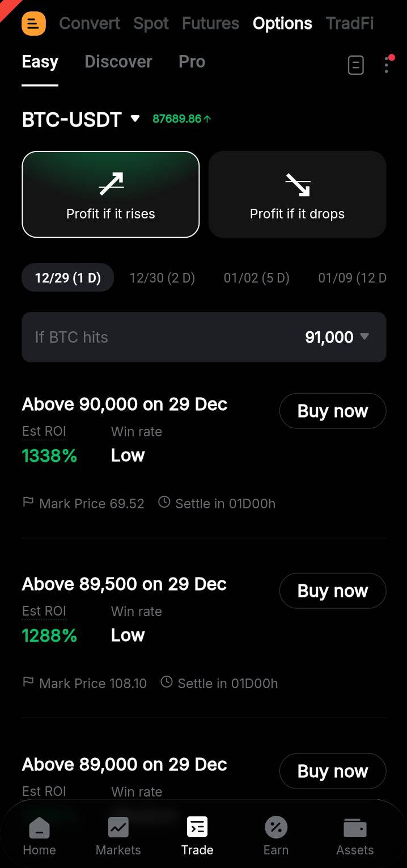
Task: Switch to the Discover tab
Action: (x=118, y=62)
